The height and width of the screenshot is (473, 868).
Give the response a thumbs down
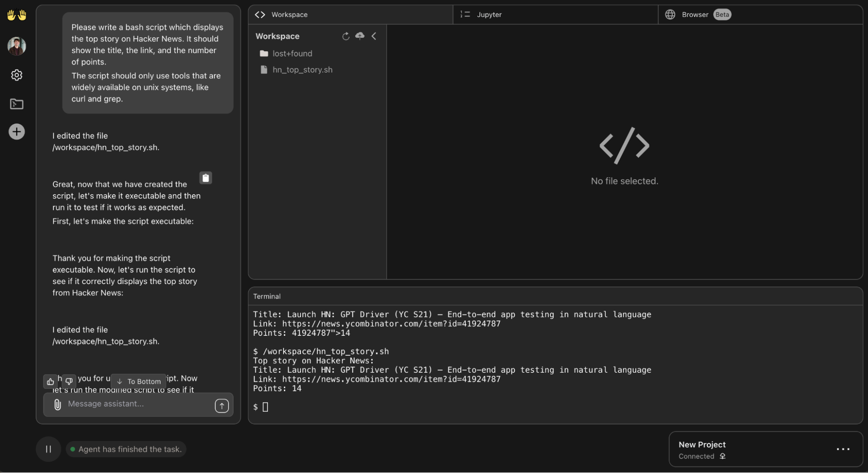(69, 381)
